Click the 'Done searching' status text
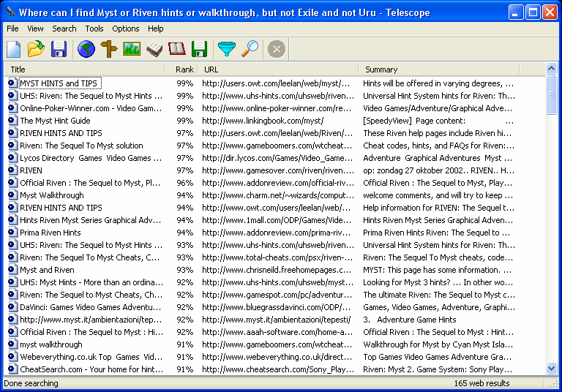The image size is (562, 392). (x=31, y=383)
